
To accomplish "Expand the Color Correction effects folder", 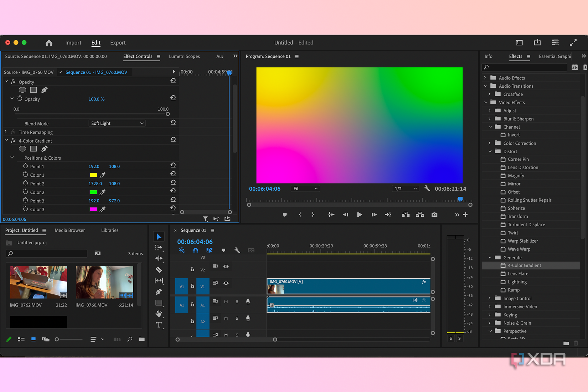I will pos(490,143).
